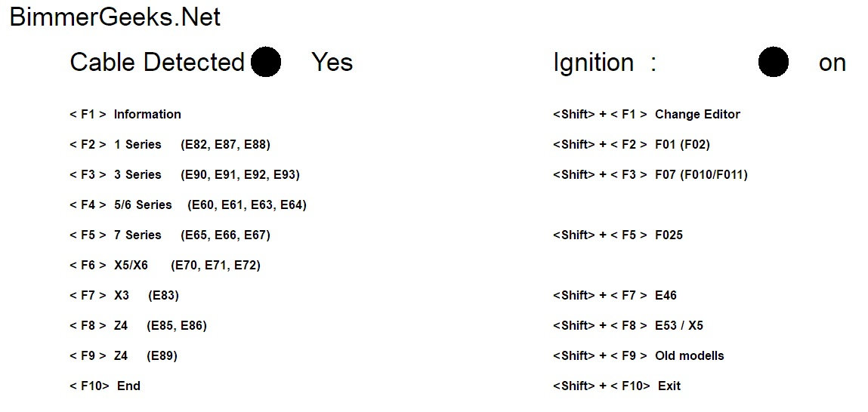Choose F3 3 Series (E90–E93)

(184, 175)
